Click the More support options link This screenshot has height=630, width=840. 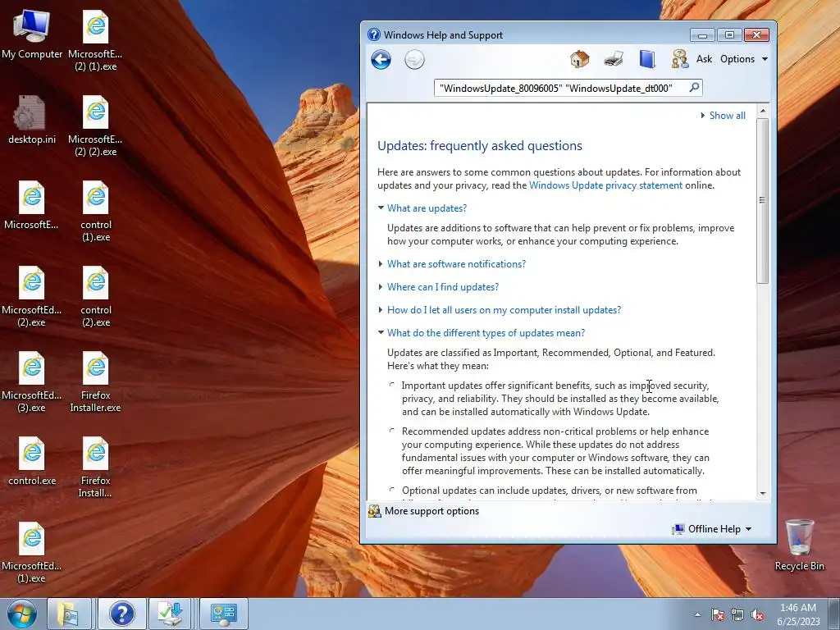(431, 511)
